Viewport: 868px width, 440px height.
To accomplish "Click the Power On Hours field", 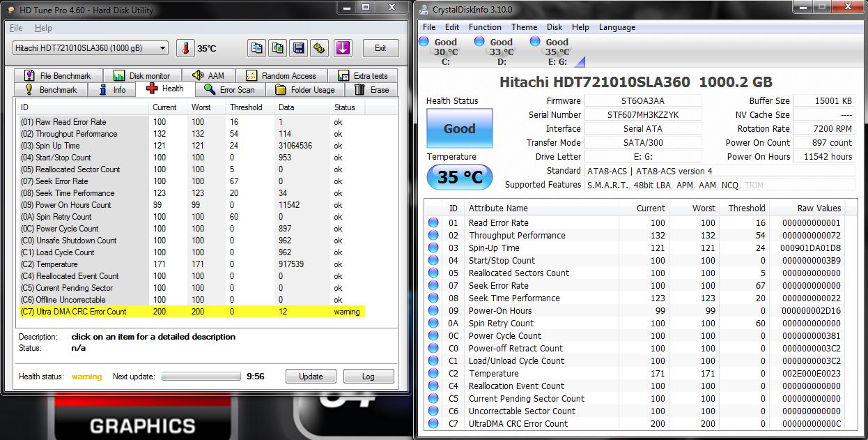I will click(824, 157).
